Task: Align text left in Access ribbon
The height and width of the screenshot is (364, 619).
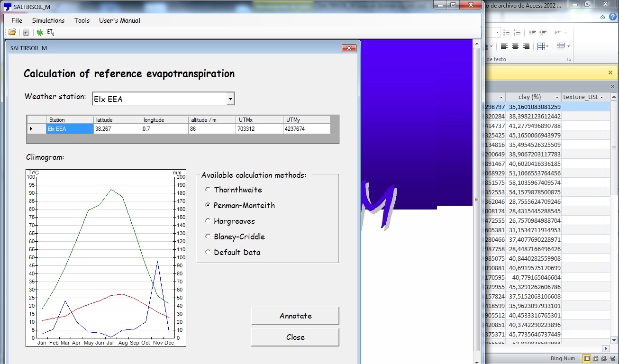Action: coord(504,46)
